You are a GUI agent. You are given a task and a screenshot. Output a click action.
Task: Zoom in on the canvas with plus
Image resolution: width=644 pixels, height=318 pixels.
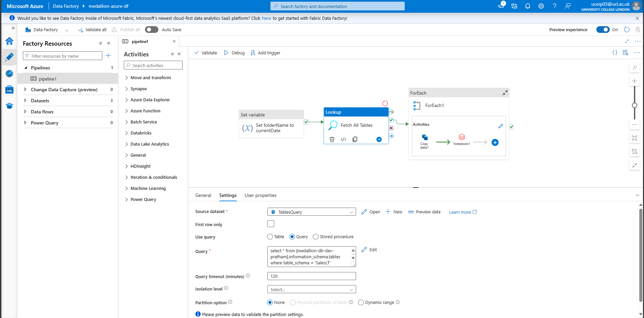coord(635,81)
